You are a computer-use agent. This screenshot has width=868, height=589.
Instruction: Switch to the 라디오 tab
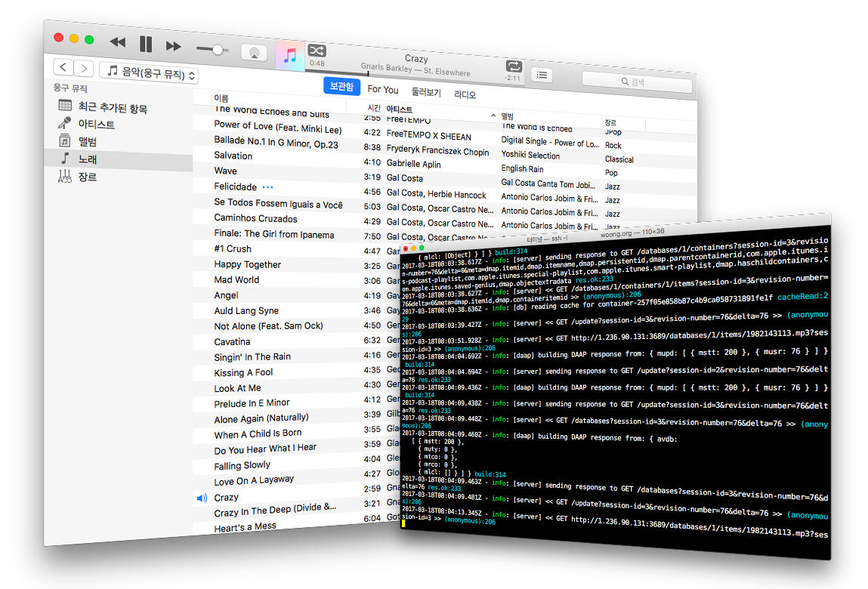[x=465, y=94]
